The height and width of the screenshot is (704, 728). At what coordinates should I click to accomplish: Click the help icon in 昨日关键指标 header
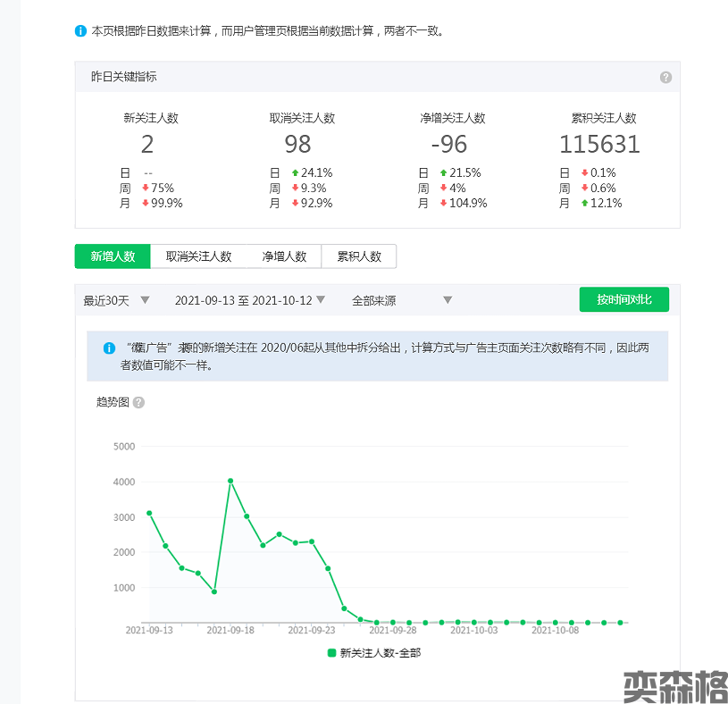coord(665,78)
